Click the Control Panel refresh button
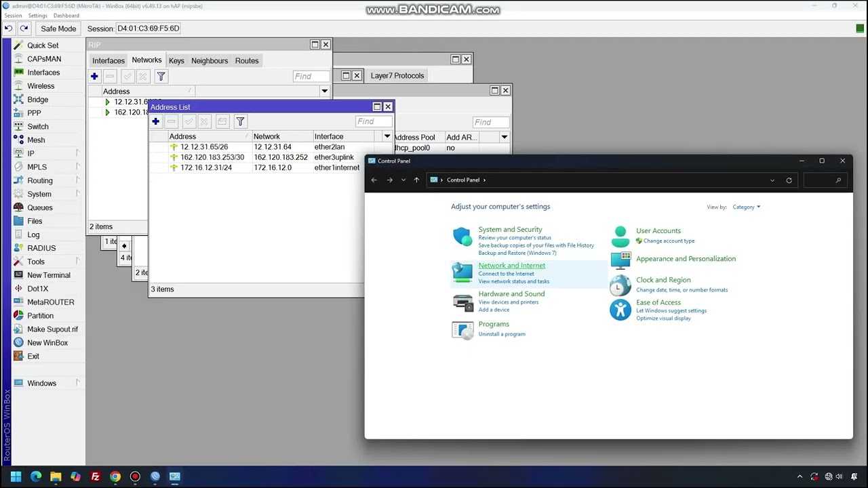Screen dimensions: 868x488 click(x=789, y=180)
